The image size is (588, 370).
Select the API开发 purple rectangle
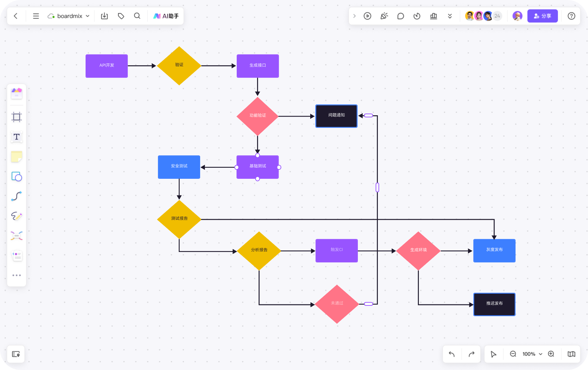[107, 66]
